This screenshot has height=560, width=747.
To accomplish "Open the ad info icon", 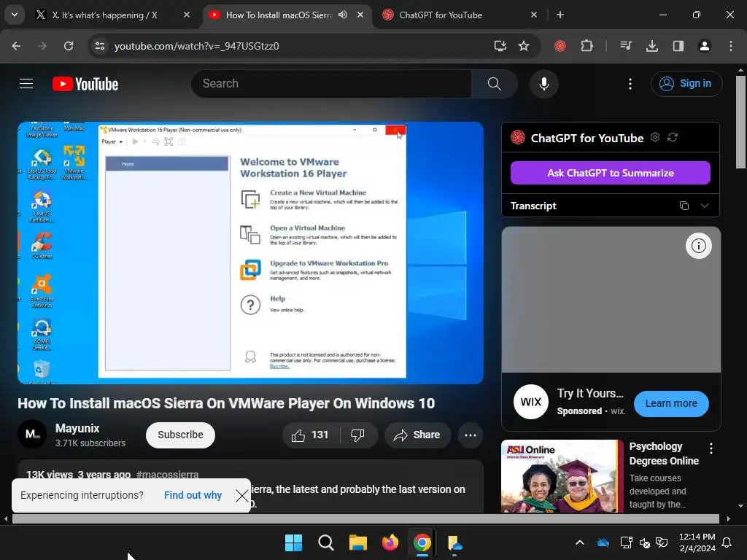I will [x=698, y=246].
